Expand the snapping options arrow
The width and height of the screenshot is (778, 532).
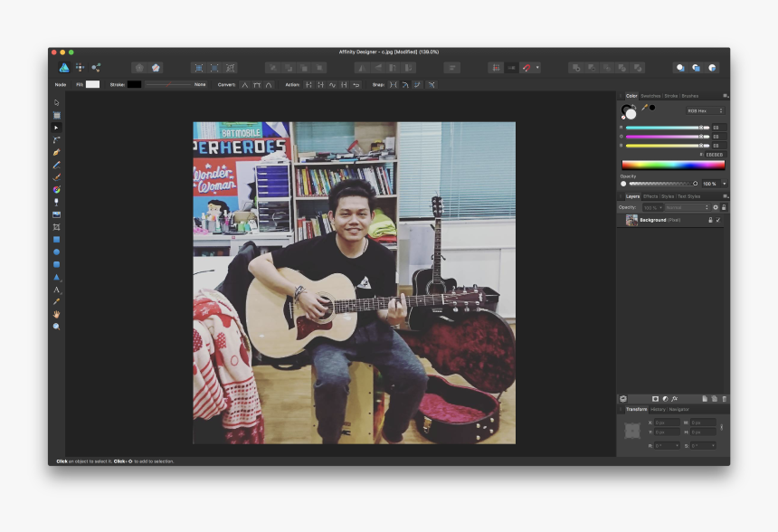point(537,67)
